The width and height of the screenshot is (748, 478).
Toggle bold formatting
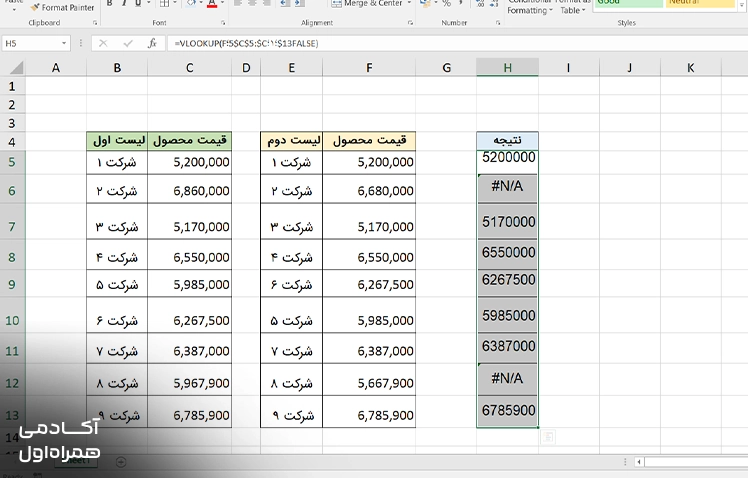click(x=110, y=3)
